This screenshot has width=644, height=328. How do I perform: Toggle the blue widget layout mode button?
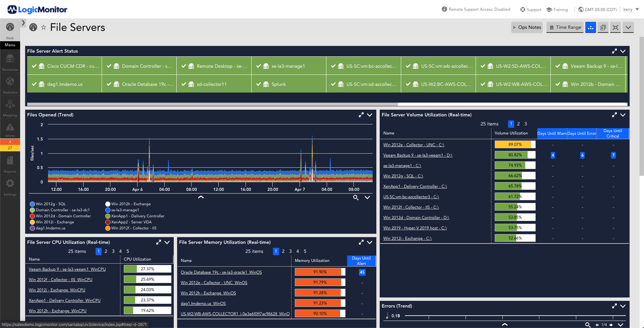591,28
